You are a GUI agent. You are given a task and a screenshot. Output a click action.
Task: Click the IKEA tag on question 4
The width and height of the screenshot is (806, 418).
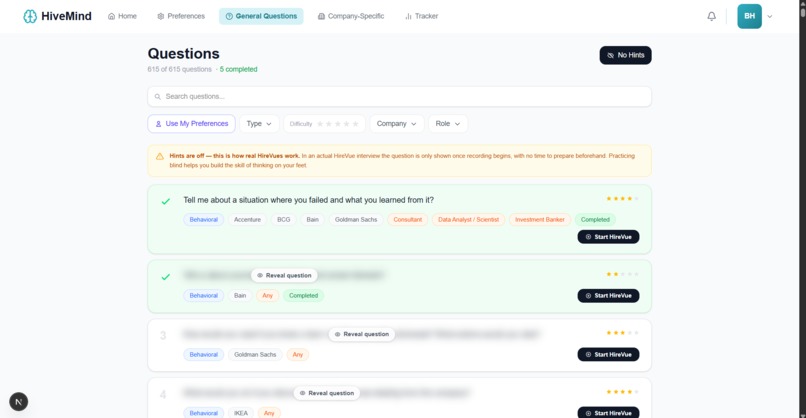click(x=241, y=413)
